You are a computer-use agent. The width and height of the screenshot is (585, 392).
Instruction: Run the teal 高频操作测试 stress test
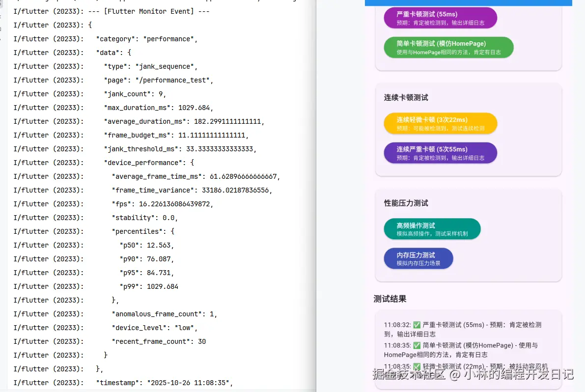[x=432, y=228]
